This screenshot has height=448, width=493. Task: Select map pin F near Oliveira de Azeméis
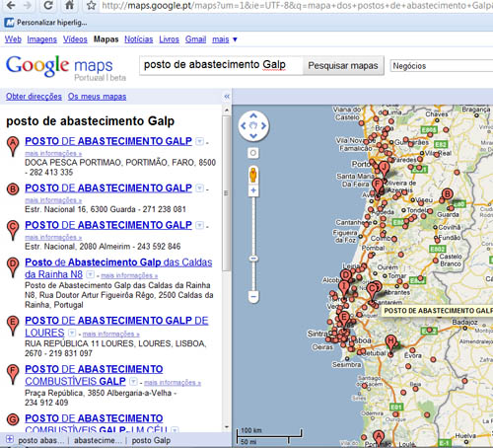[378, 187]
